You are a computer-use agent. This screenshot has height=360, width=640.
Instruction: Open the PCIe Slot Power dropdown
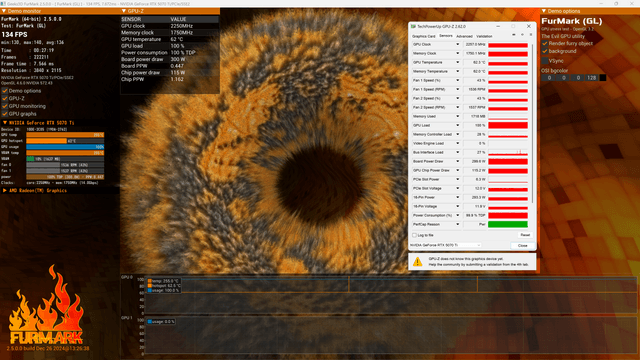click(457, 179)
